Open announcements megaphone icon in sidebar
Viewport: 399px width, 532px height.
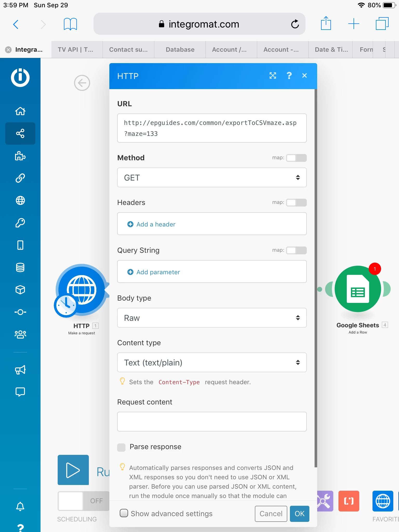pyautogui.click(x=20, y=370)
